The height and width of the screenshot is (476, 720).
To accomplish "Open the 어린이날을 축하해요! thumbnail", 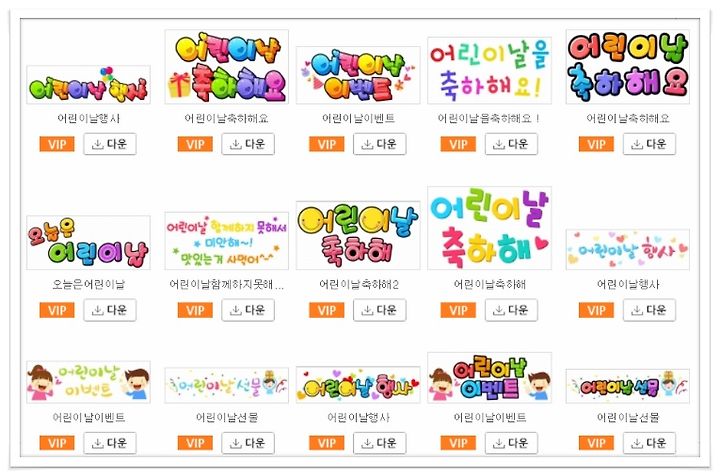I will (489, 70).
